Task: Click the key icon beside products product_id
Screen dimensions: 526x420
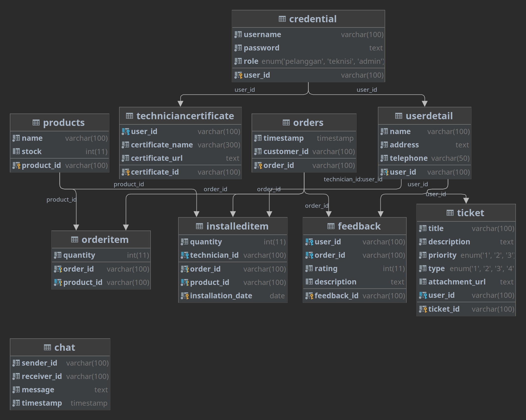Action: pyautogui.click(x=16, y=165)
